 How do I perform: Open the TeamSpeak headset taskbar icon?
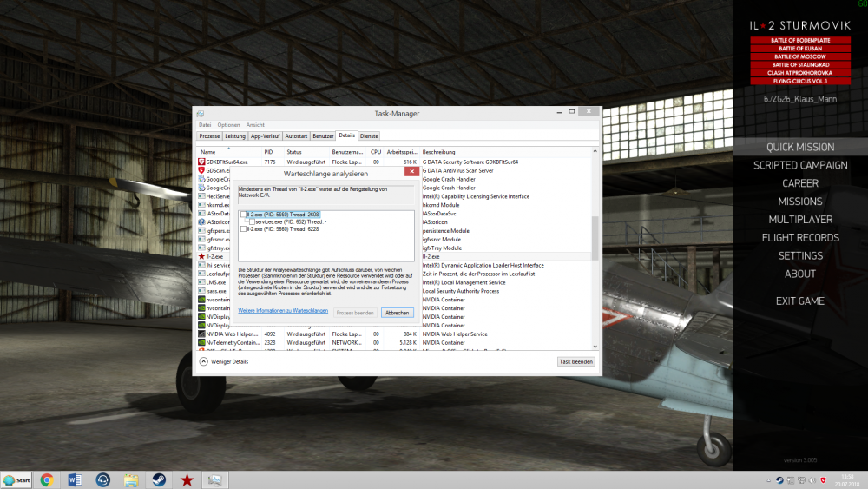(103, 480)
